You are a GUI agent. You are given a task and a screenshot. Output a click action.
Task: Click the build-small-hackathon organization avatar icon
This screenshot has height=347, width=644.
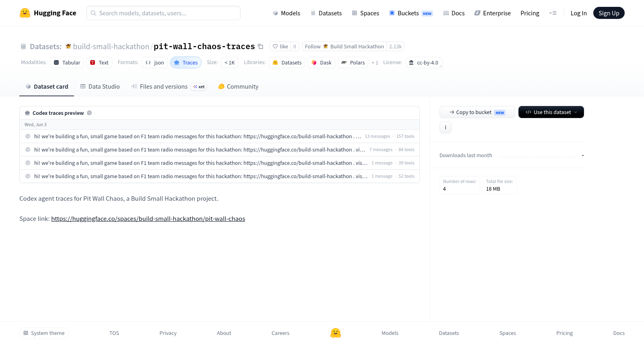click(x=68, y=46)
